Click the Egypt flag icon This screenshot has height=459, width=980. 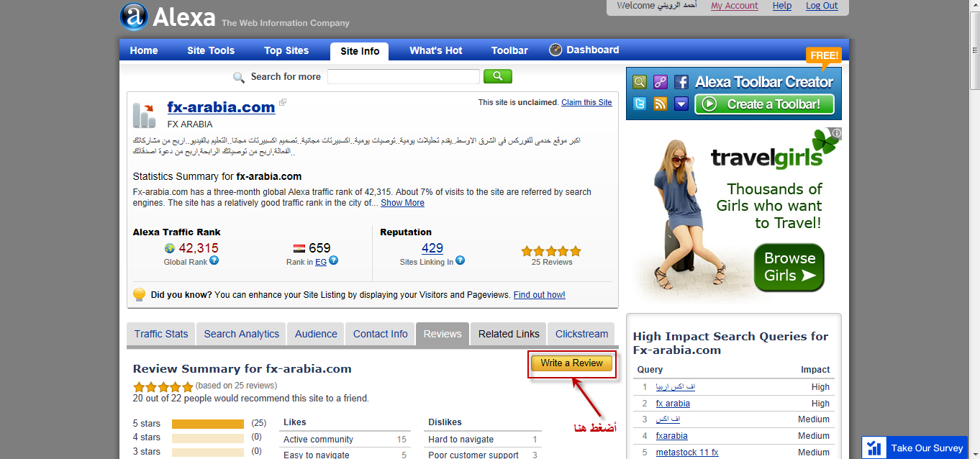(x=299, y=249)
